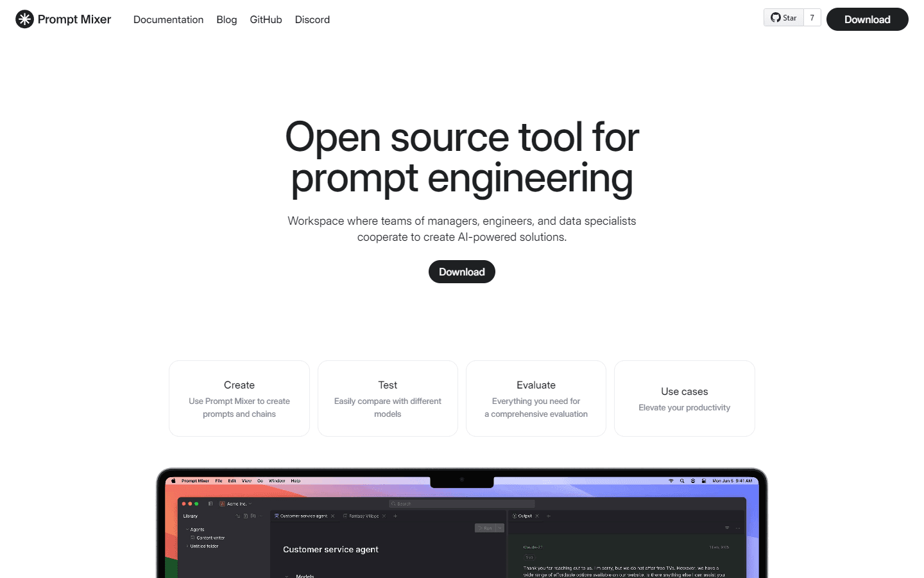The height and width of the screenshot is (578, 924).
Task: Click the GitHub octocat icon in Star button
Action: coord(776,18)
